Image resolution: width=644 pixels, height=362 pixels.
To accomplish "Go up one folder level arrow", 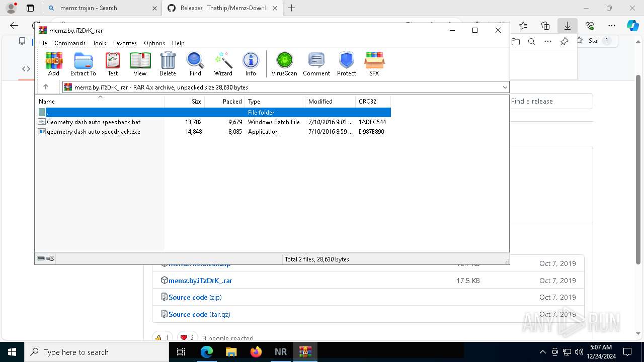I will [45, 87].
